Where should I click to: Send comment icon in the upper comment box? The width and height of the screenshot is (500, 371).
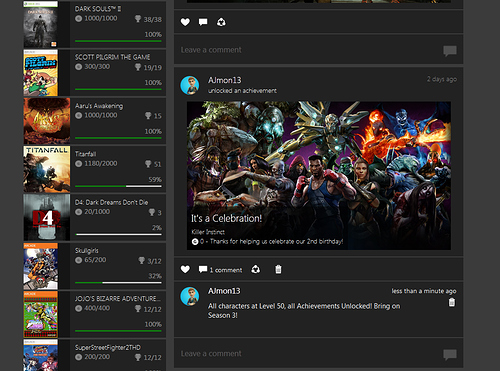tap(450, 51)
